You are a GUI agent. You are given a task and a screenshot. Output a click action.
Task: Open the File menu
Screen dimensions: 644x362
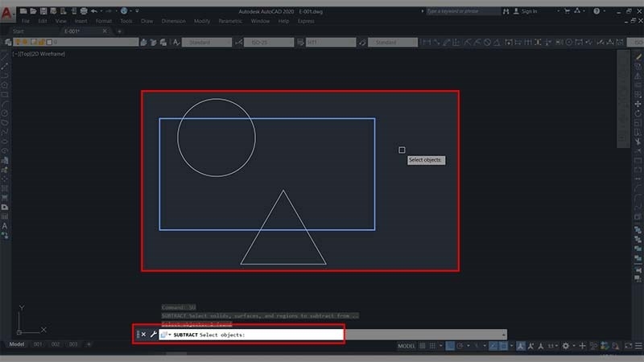click(x=26, y=21)
